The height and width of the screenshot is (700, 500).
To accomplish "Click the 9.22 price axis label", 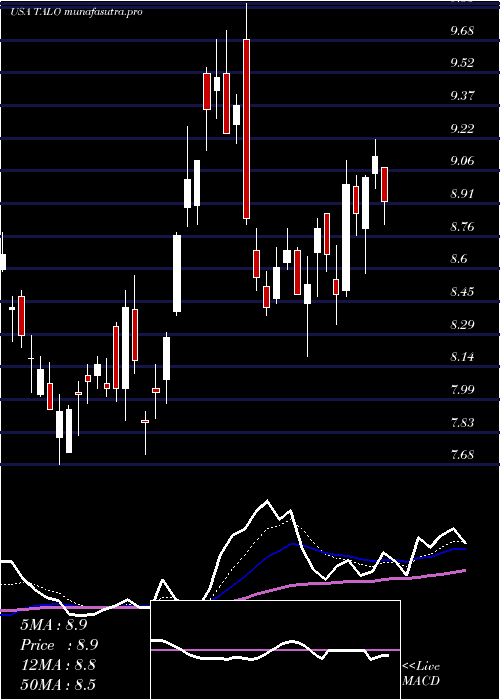I will [462, 129].
